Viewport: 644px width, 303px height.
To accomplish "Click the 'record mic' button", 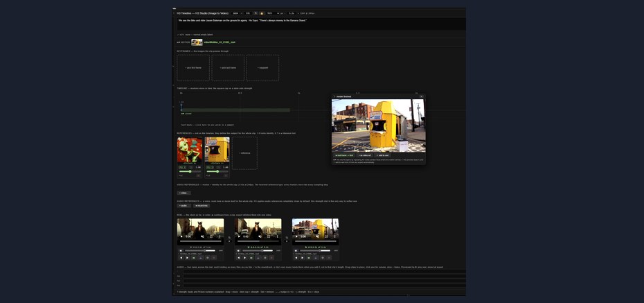I will coord(202,205).
